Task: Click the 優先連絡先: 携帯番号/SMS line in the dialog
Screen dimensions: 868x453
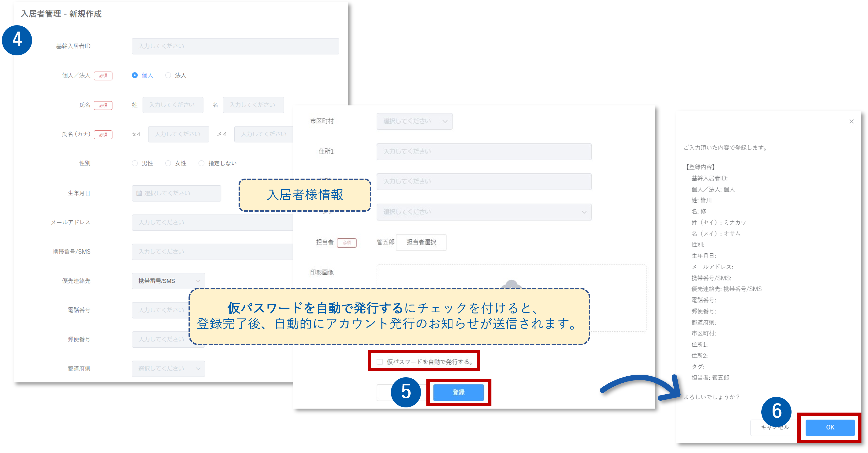Action: [x=726, y=289]
